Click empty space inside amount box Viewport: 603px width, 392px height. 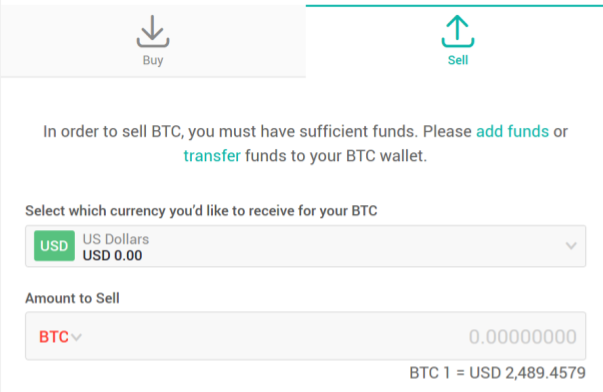pos(269,336)
